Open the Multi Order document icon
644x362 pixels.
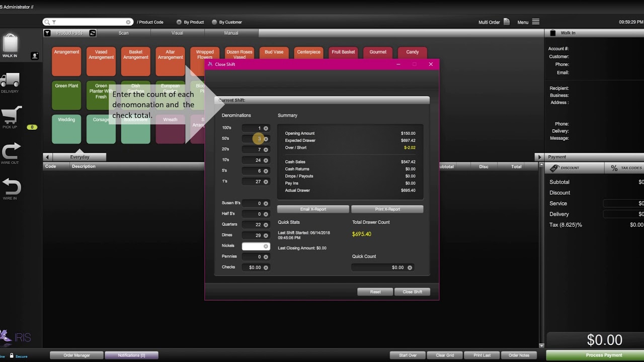(x=507, y=22)
